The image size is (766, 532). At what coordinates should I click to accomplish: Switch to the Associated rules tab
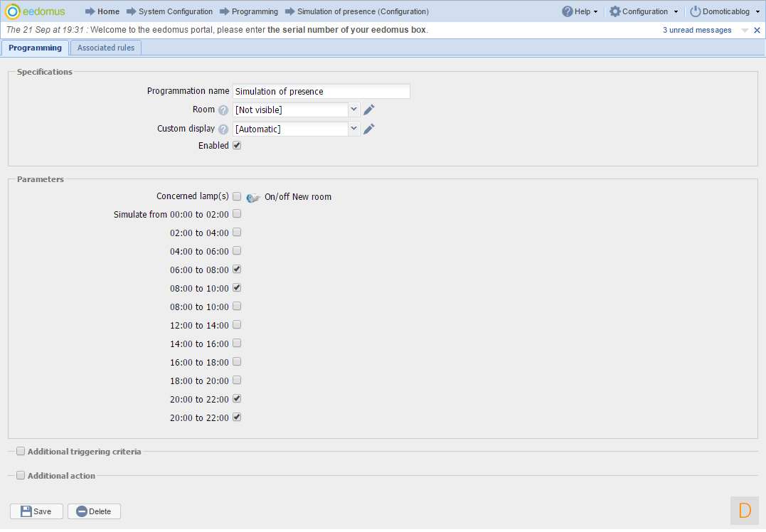[106, 48]
